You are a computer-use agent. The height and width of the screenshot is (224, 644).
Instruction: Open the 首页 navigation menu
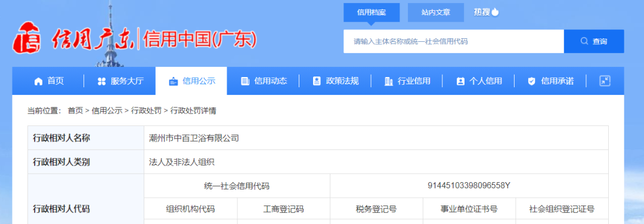pos(49,81)
